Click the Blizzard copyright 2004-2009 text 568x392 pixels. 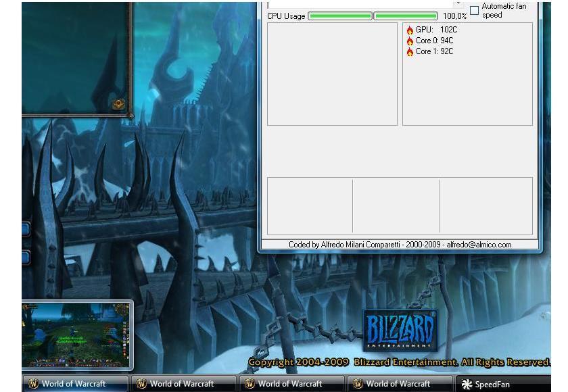[400, 362]
